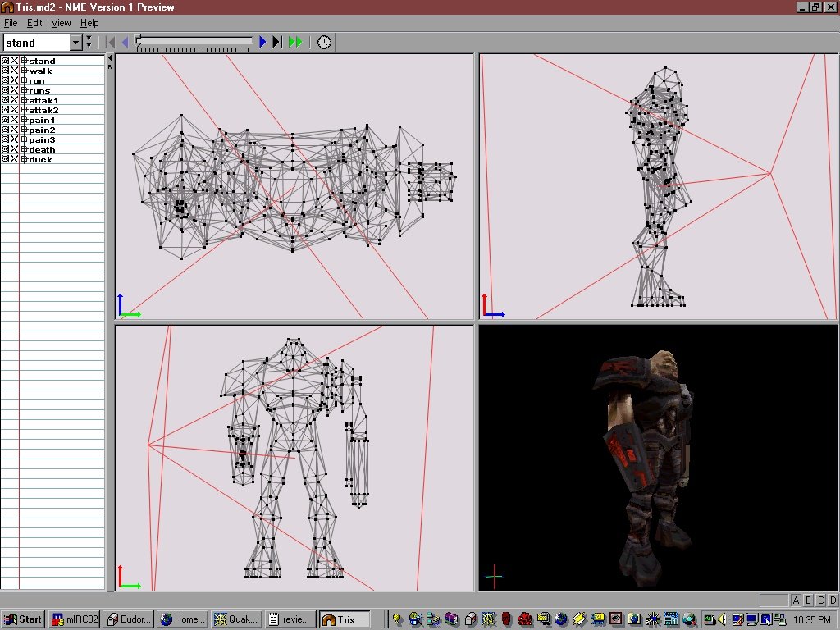Open the Windows Start menu
This screenshot has width=840, height=630.
pos(22,619)
